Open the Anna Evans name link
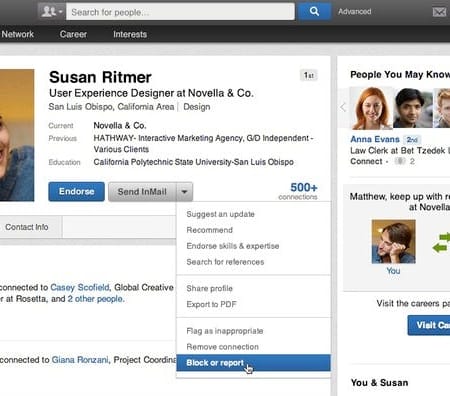 click(375, 139)
